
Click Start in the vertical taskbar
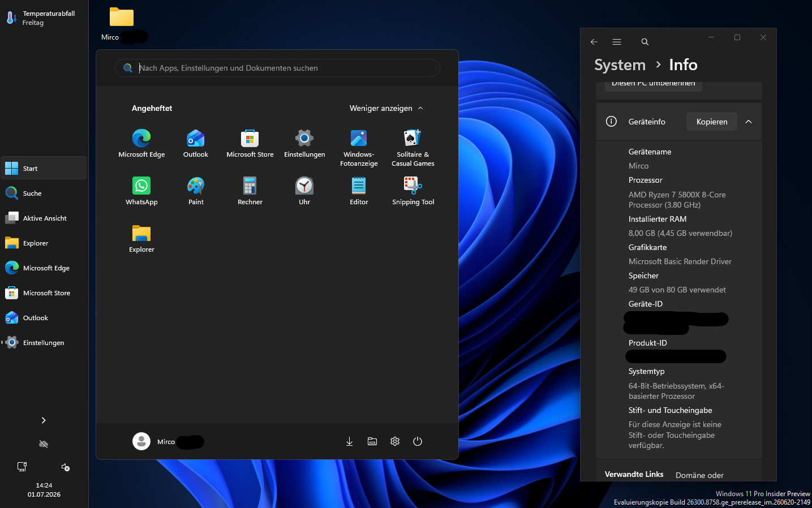click(x=44, y=169)
